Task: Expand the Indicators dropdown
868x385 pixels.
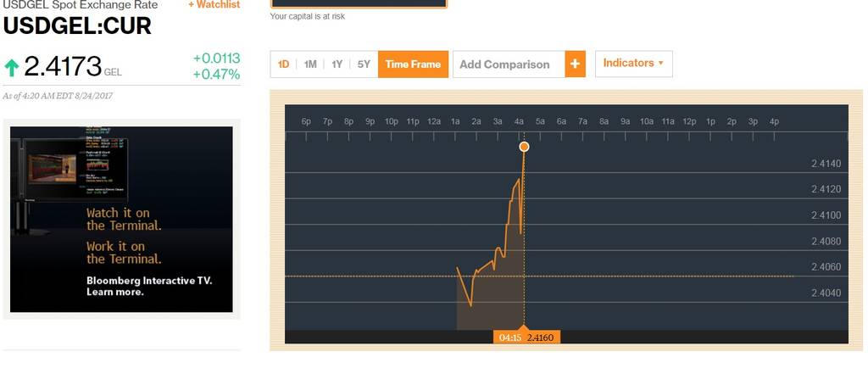Action: pos(634,64)
